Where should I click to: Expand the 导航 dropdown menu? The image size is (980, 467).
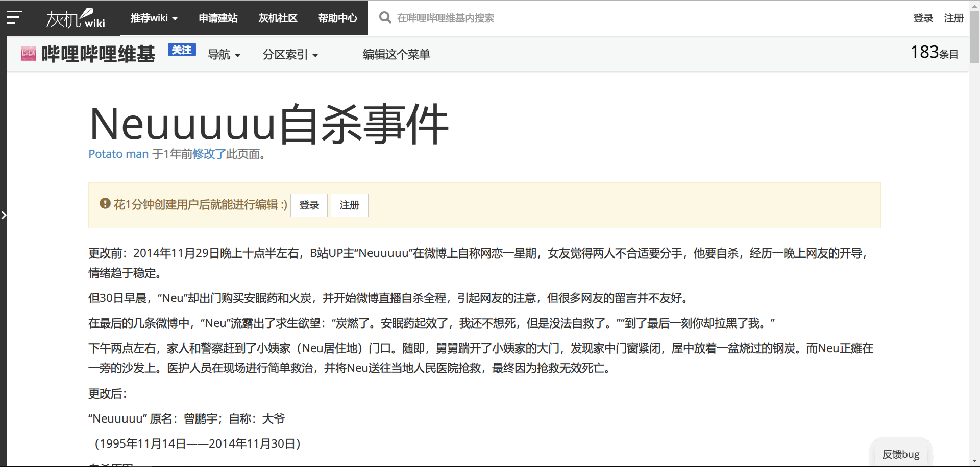(224, 54)
